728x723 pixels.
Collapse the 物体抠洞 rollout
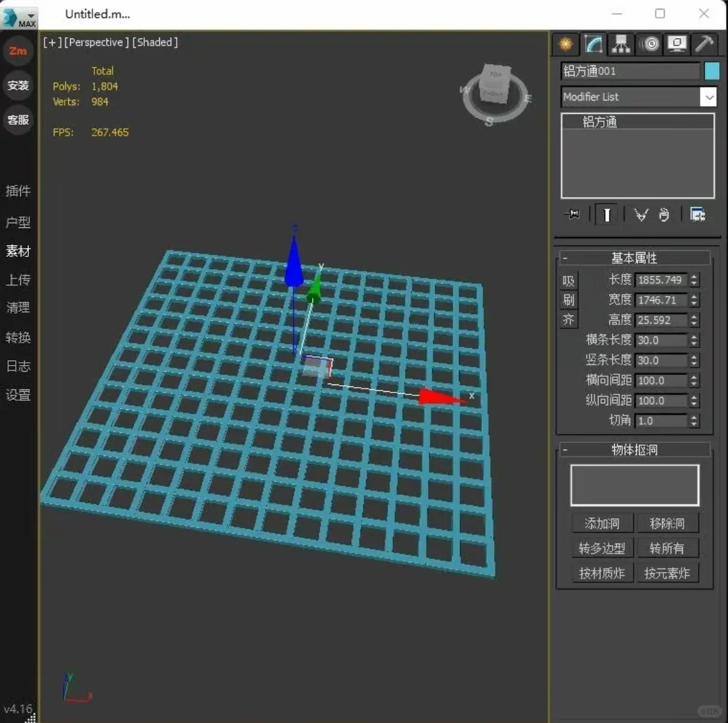564,450
